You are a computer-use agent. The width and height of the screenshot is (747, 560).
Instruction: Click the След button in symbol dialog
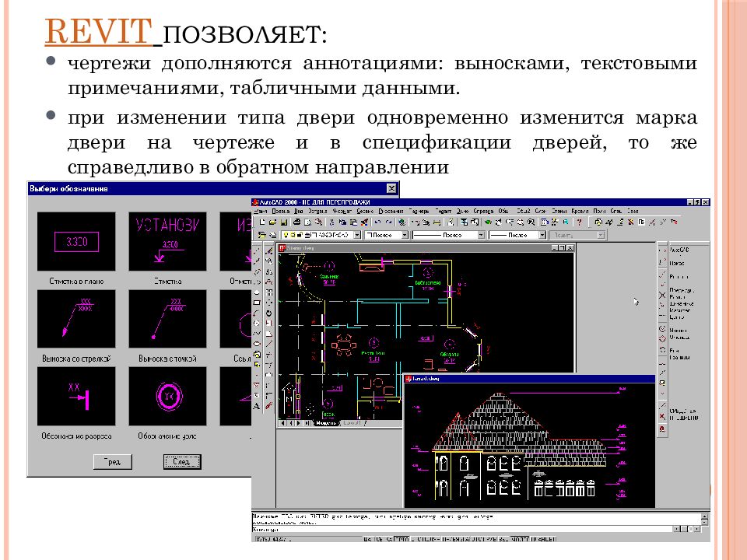(x=181, y=461)
